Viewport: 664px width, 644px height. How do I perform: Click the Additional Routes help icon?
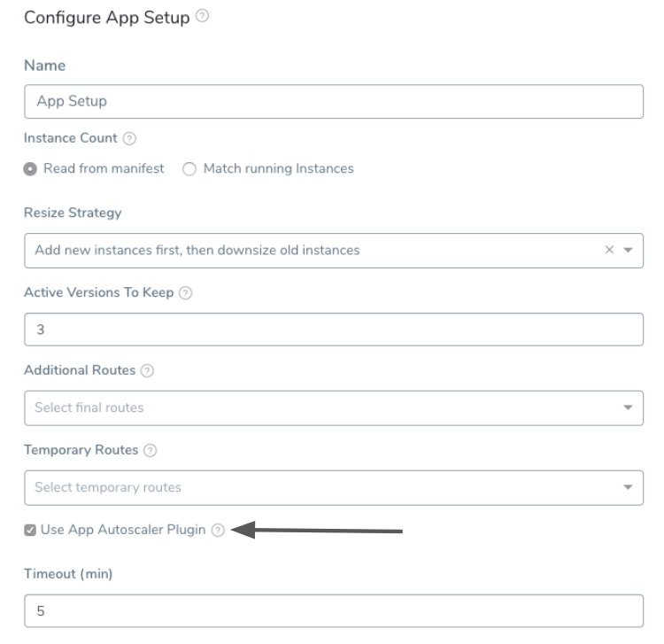tap(147, 371)
